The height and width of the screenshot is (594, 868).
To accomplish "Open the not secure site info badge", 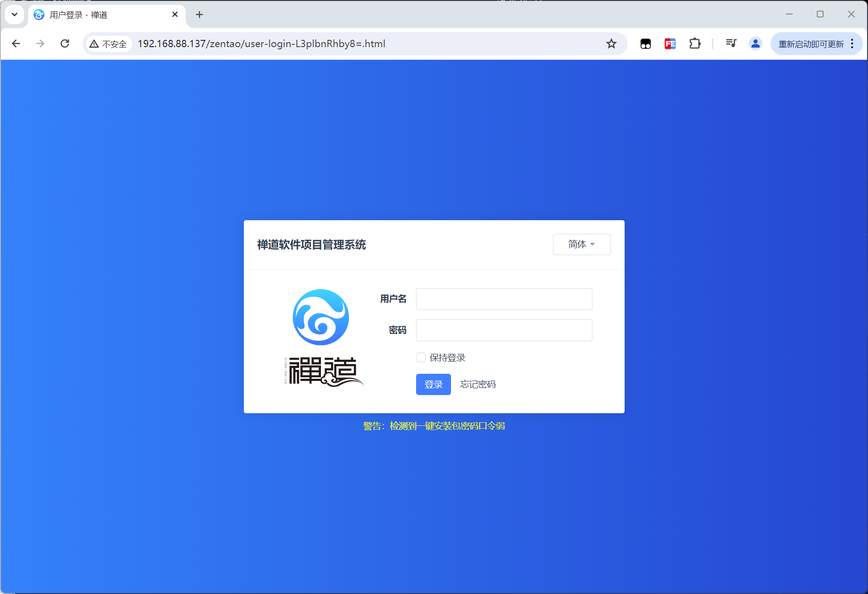I will click(x=108, y=44).
